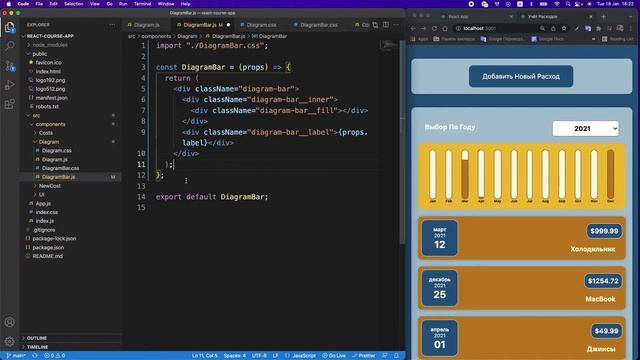Image resolution: width=640 pixels, height=360 pixels.
Task: Open the 2021 year dropdown
Action: tap(585, 129)
